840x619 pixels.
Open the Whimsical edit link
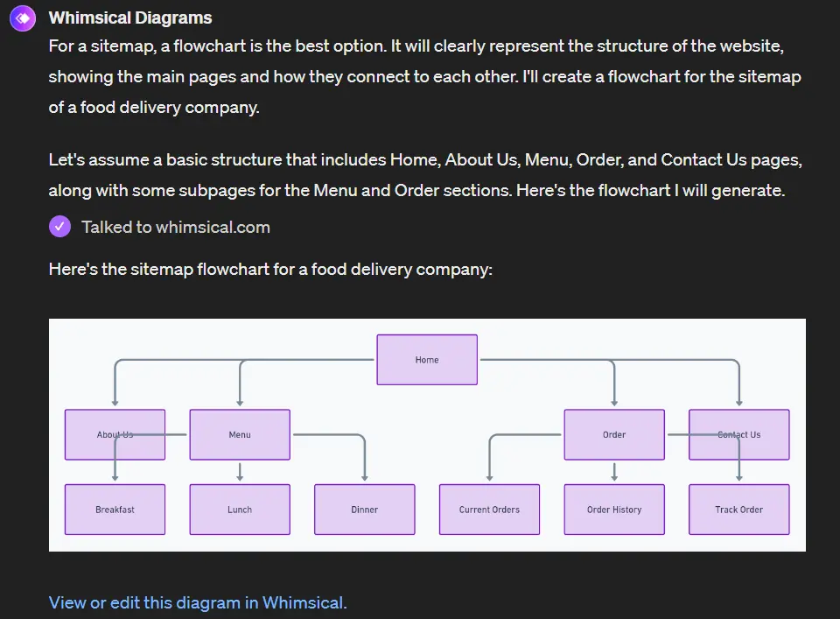pos(197,602)
